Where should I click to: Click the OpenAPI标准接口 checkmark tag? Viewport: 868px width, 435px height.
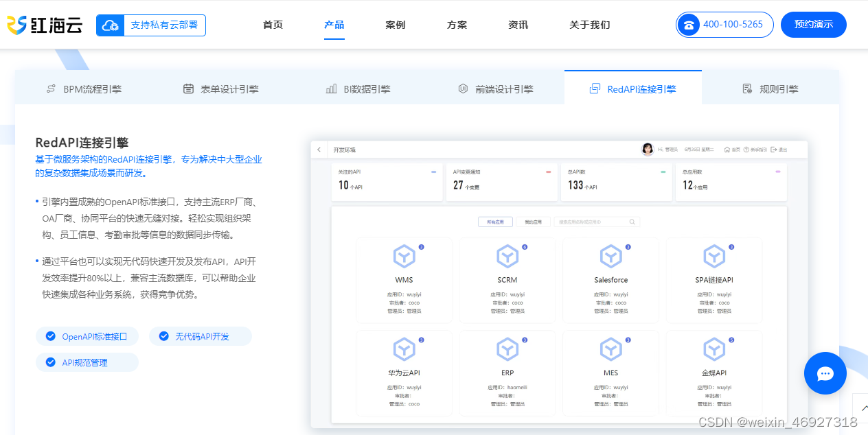click(87, 336)
